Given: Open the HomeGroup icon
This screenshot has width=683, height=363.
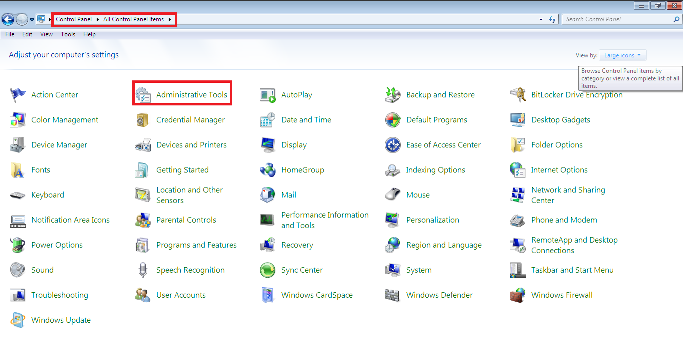Looking at the screenshot, I should (x=267, y=170).
